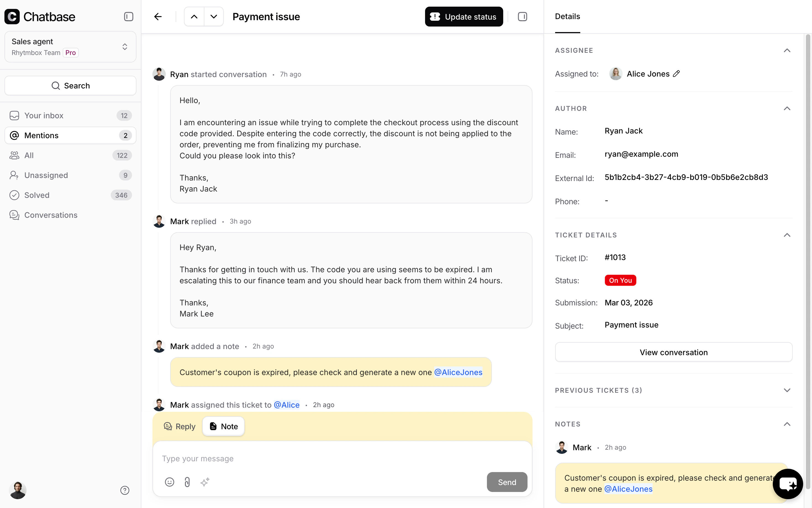
Task: Click the back arrow to leave the ticket
Action: tap(158, 16)
